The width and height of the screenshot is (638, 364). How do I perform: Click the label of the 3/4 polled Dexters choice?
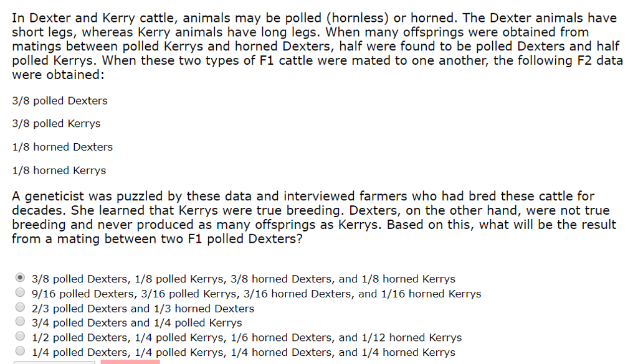point(136,322)
